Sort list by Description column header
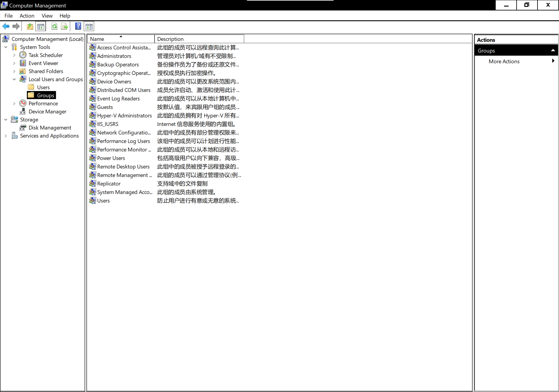559x392 pixels. pyautogui.click(x=199, y=39)
